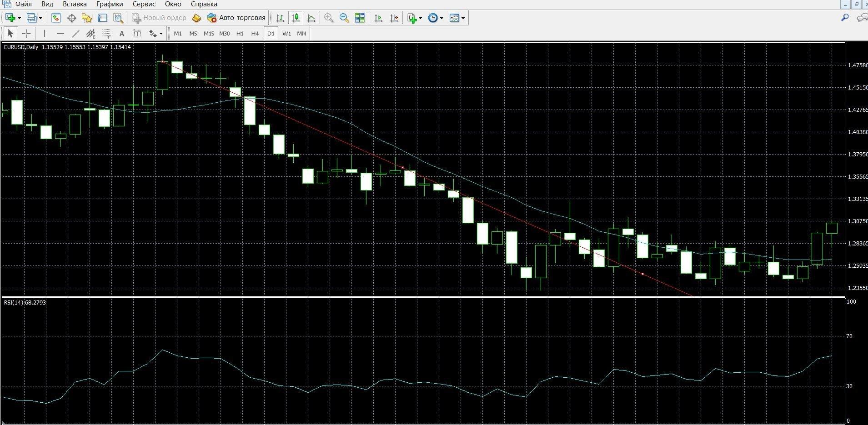Open the Графики menu
The height and width of the screenshot is (425, 868).
tap(110, 4)
